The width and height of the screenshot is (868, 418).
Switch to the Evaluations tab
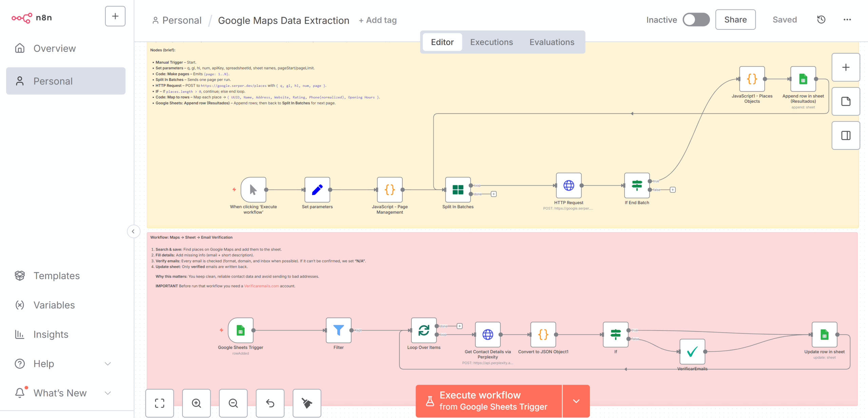coord(552,42)
